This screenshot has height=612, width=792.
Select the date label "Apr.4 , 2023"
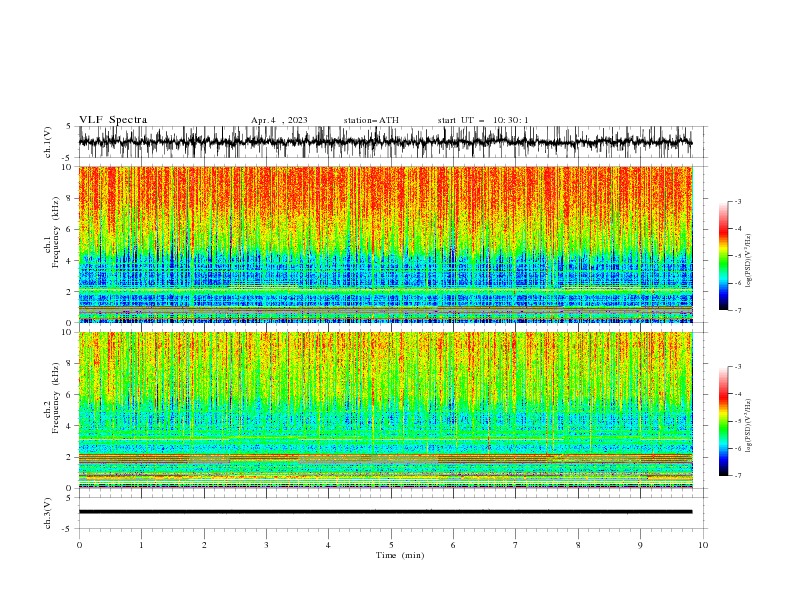point(279,120)
